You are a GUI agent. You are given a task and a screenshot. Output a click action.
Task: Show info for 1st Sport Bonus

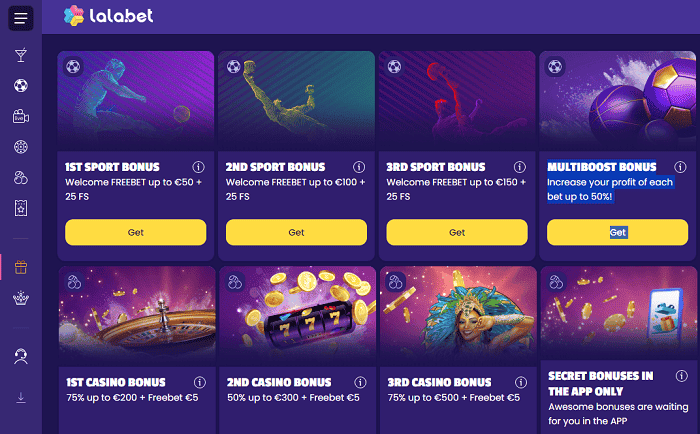(198, 167)
